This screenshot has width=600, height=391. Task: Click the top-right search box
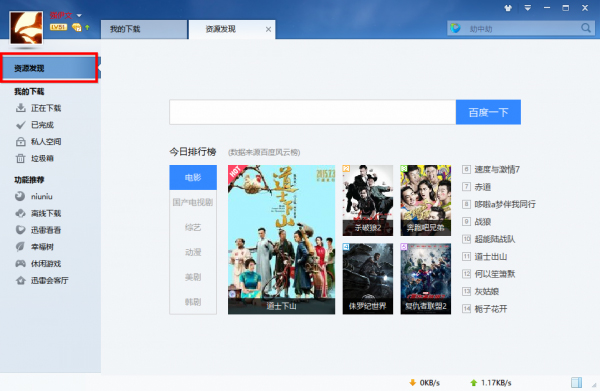tap(521, 28)
